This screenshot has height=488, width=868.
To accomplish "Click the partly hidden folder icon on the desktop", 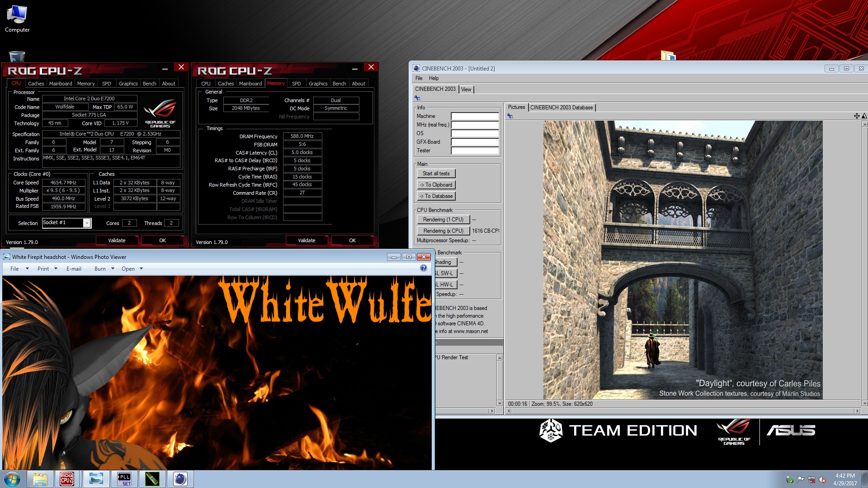I will pyautogui.click(x=668, y=56).
